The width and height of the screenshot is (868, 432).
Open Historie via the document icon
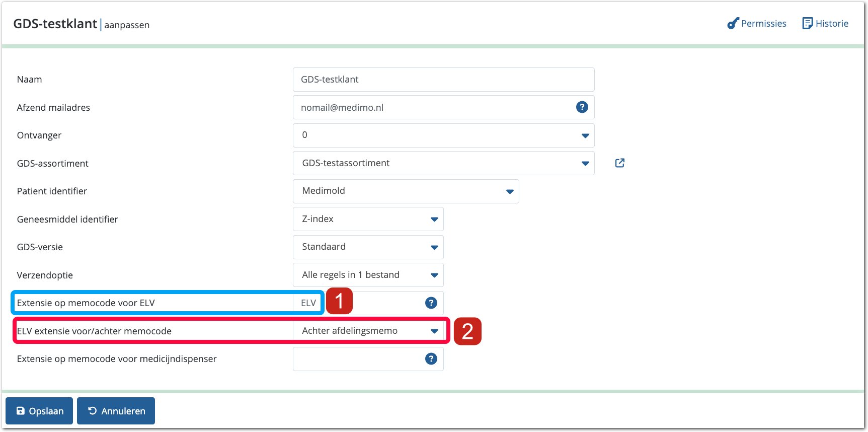click(807, 24)
